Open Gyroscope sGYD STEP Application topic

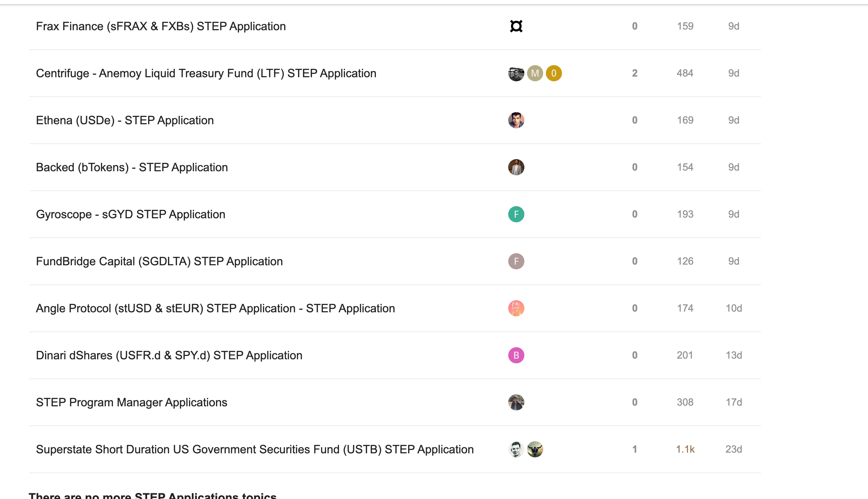131,214
